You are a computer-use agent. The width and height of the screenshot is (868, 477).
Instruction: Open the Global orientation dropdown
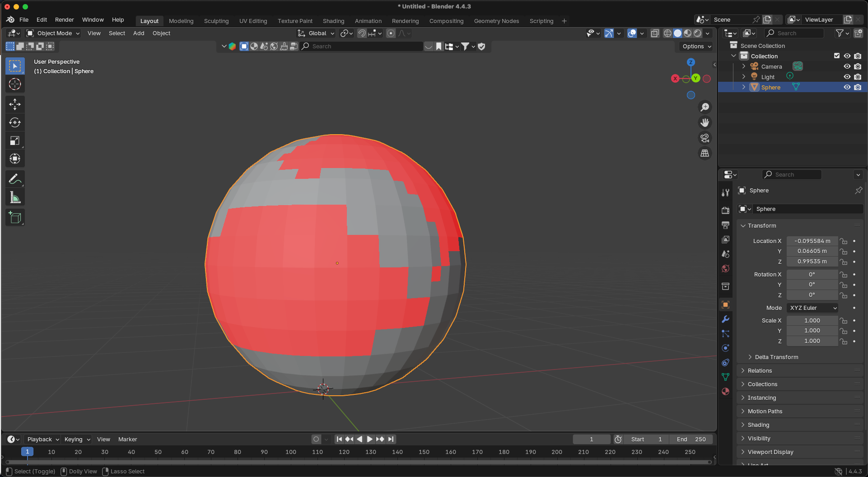[316, 33]
